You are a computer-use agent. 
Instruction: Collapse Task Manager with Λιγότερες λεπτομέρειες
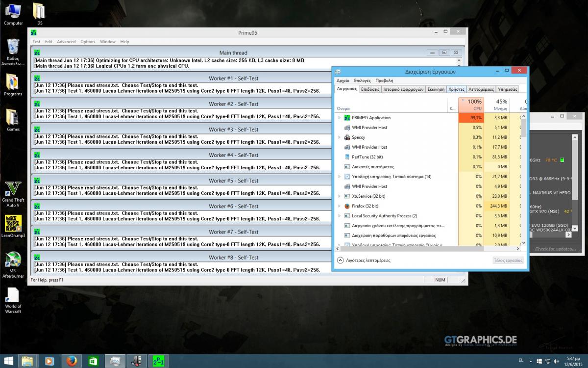click(364, 260)
